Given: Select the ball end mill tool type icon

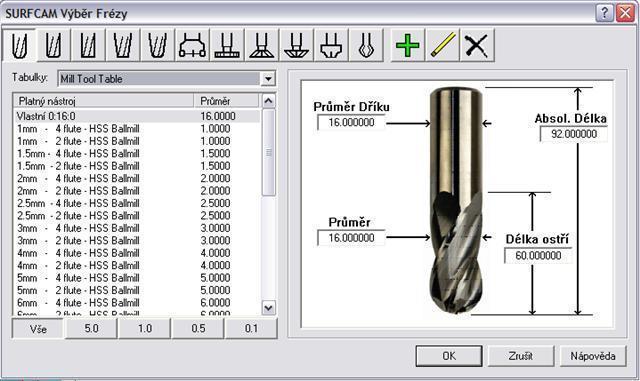Looking at the screenshot, I should pyautogui.click(x=19, y=45).
